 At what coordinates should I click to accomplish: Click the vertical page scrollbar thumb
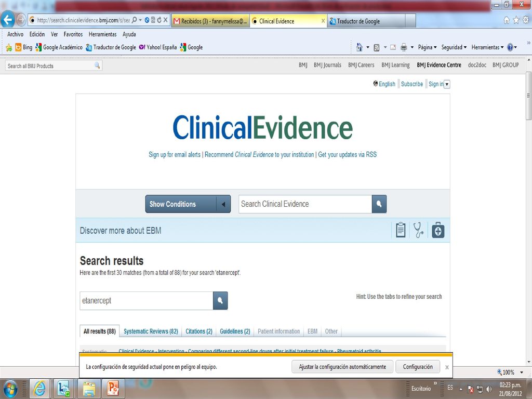coord(528,96)
